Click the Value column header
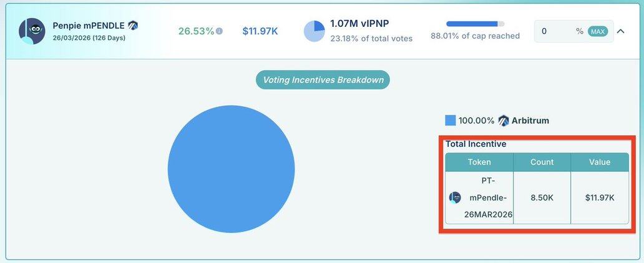The image size is (644, 263). [x=600, y=162]
